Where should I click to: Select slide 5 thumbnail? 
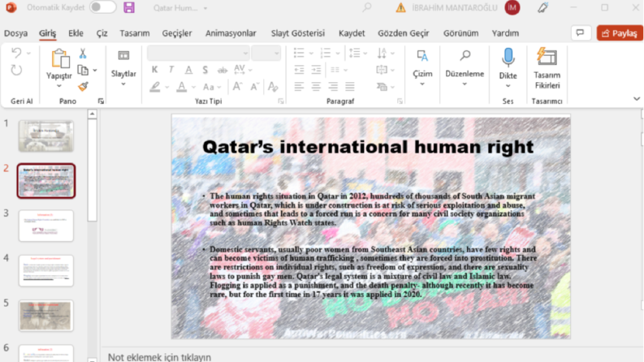coord(46,316)
